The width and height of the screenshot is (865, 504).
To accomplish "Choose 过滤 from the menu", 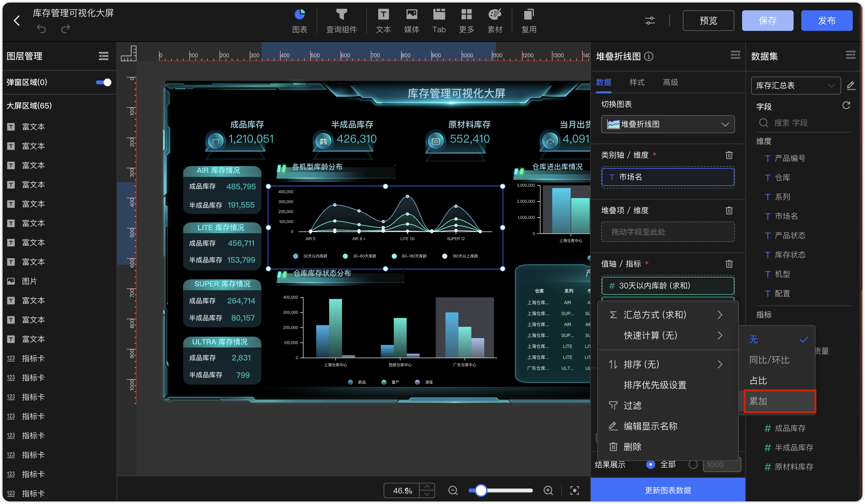I will click(x=668, y=406).
